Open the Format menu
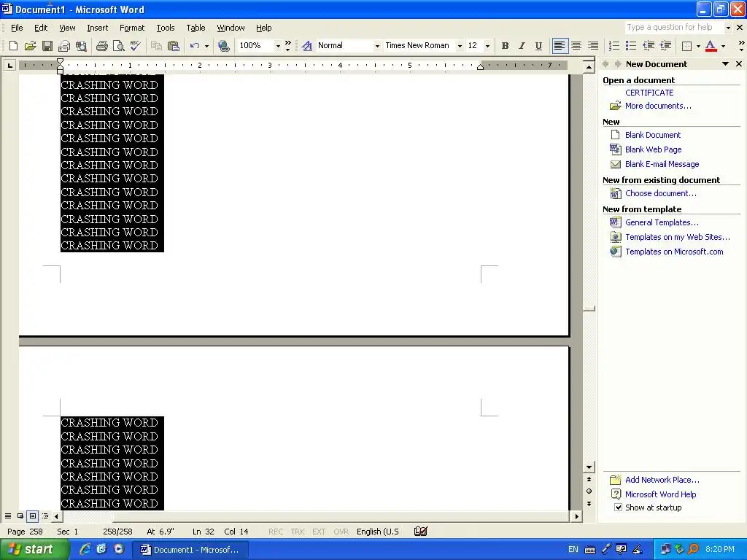 point(132,28)
